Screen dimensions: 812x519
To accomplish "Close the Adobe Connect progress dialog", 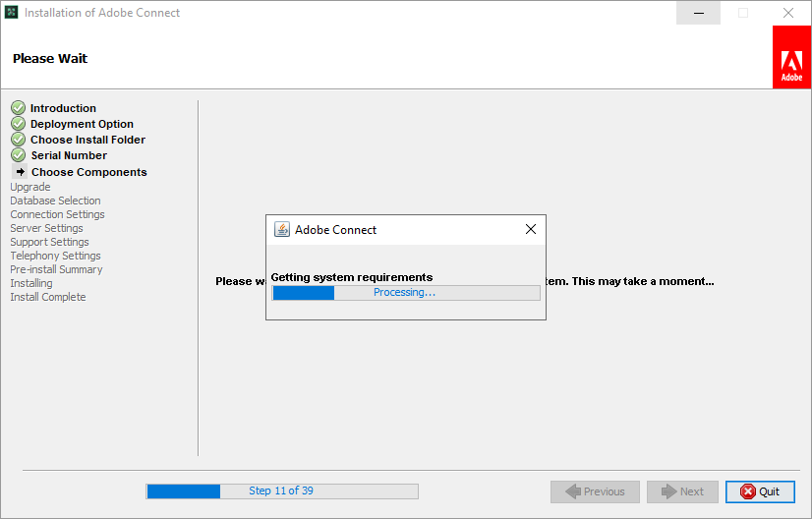I will [530, 229].
